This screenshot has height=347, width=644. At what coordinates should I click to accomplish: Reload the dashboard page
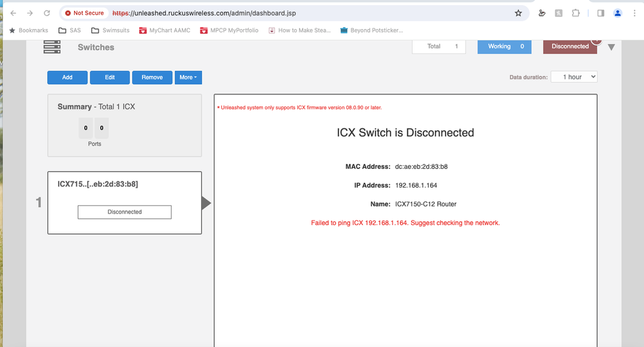46,13
